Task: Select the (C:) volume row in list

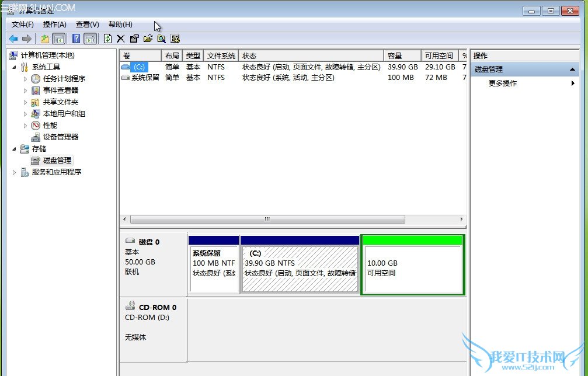Action: pyautogui.click(x=138, y=67)
